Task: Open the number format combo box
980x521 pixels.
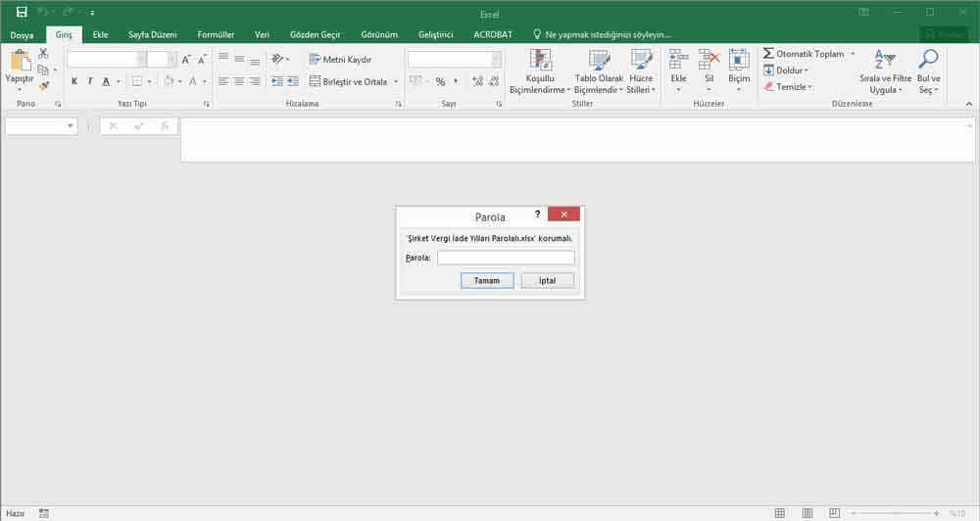Action: tap(455, 60)
